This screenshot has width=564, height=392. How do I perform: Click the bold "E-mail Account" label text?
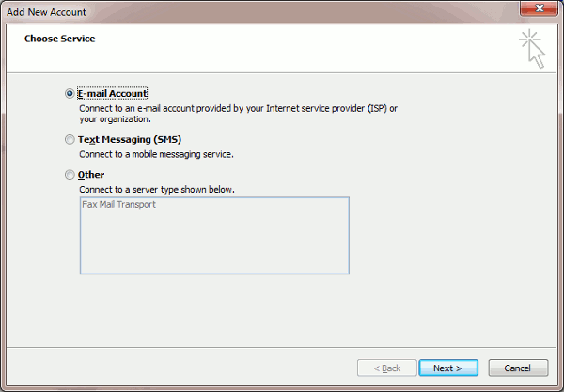click(113, 94)
